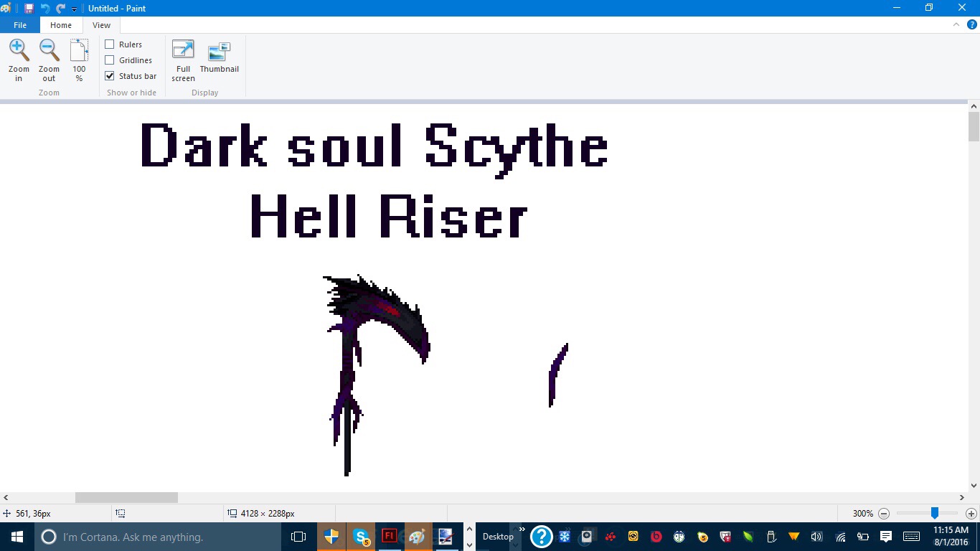This screenshot has width=980, height=551.
Task: Switch to the Home tab
Action: tap(61, 25)
